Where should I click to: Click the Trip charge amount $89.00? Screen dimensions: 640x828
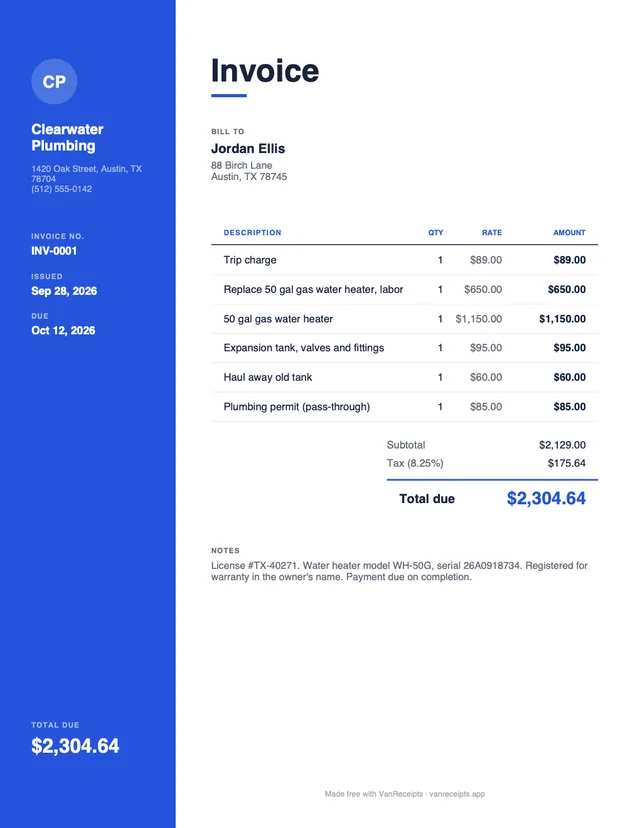click(569, 260)
